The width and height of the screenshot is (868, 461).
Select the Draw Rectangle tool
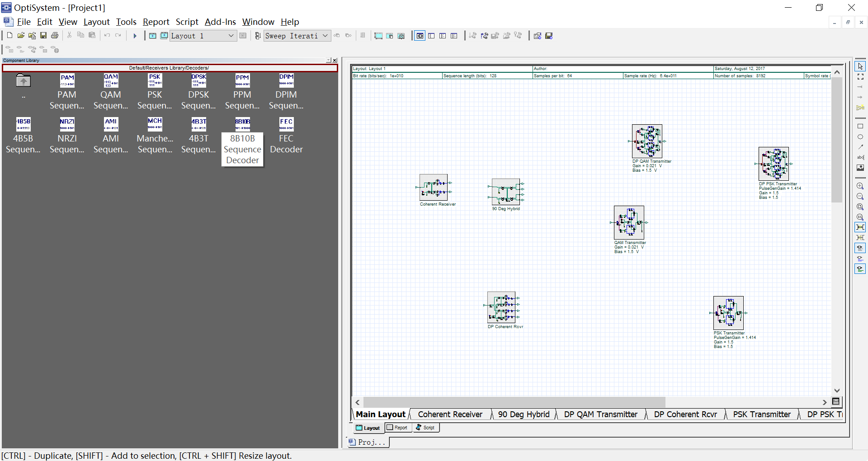click(x=860, y=126)
